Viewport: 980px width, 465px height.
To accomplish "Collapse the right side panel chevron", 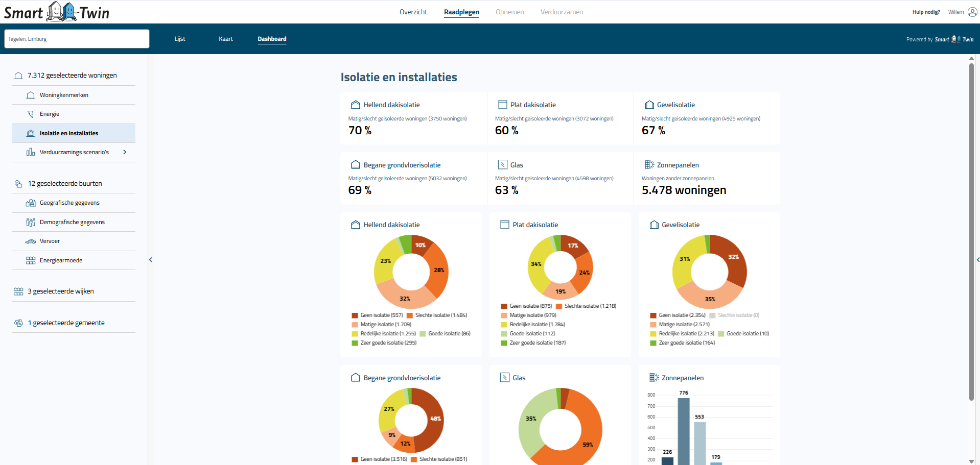I will [977, 260].
